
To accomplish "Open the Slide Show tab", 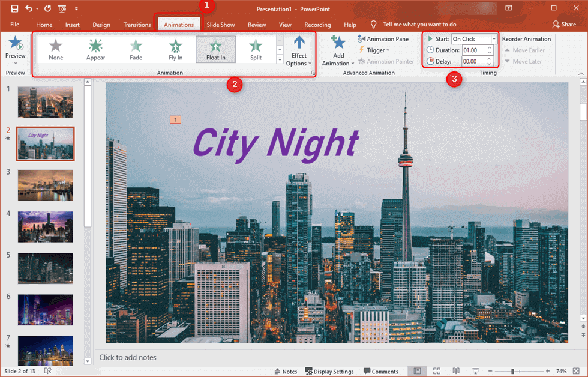I will 221,25.
